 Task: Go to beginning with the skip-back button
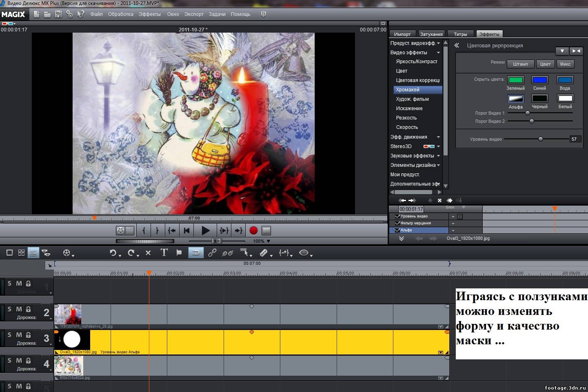coord(187,230)
